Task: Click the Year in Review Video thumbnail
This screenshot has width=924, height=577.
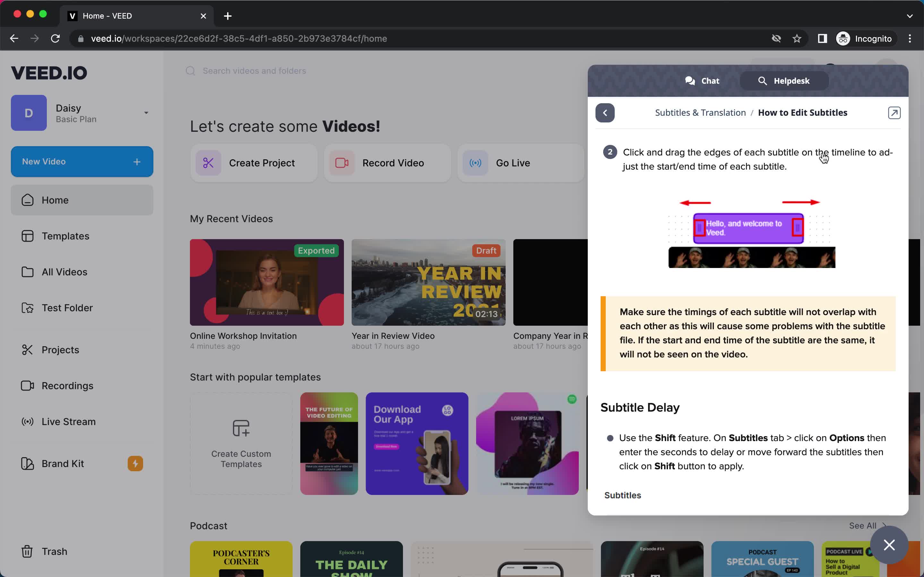Action: tap(429, 282)
